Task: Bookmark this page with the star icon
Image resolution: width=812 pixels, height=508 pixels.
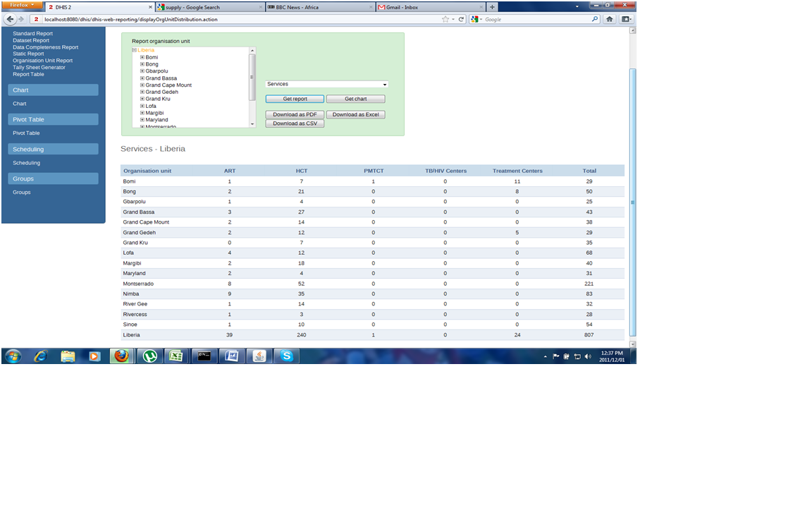Action: point(445,19)
